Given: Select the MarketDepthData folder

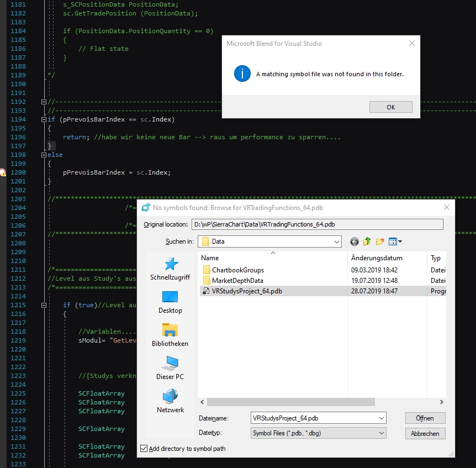Looking at the screenshot, I should [x=237, y=280].
